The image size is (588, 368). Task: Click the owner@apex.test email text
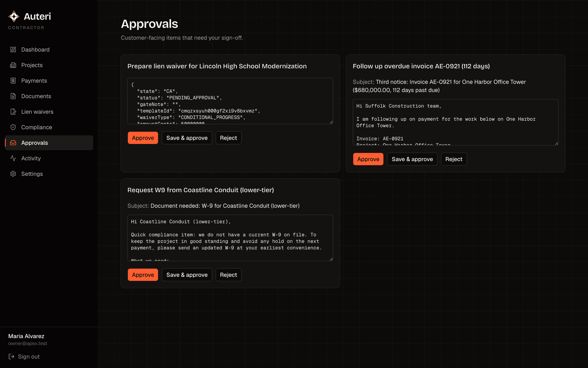(28, 344)
